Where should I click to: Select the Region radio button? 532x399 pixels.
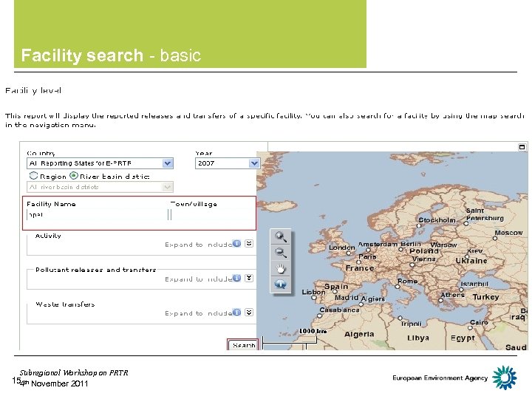33,175
